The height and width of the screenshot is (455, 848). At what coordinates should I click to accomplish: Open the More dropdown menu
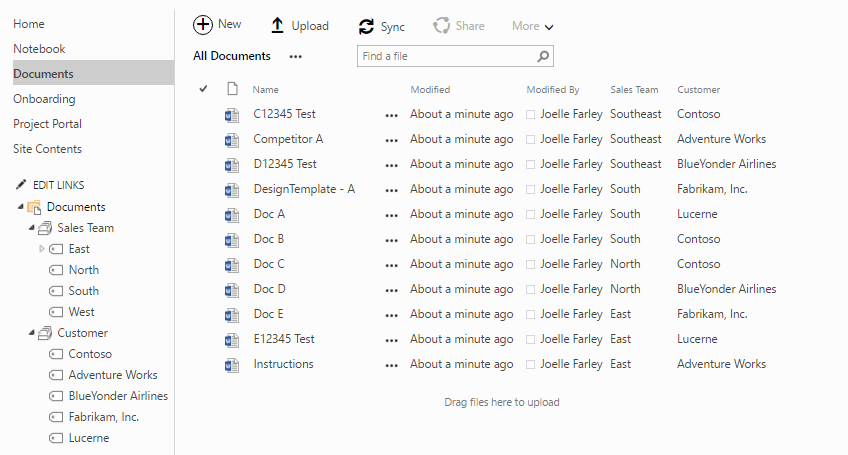click(x=532, y=26)
